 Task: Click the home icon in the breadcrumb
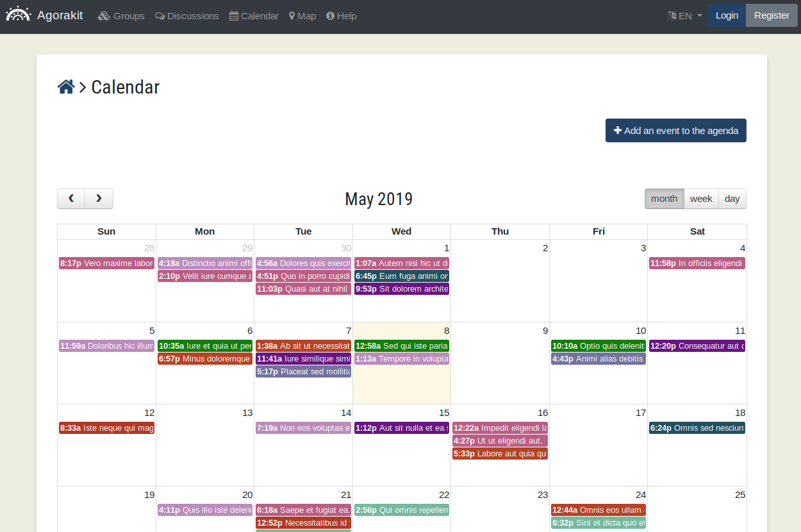(x=66, y=87)
